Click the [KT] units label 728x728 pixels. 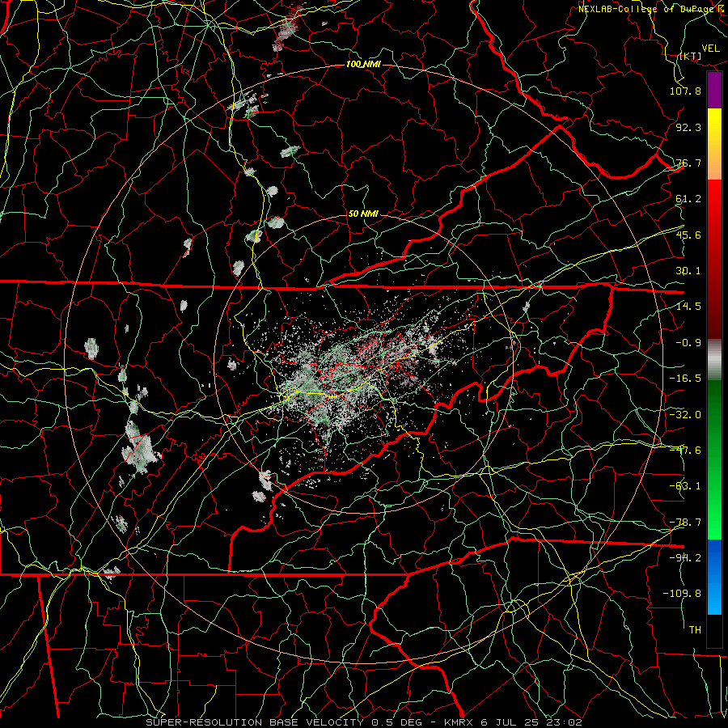tap(690, 56)
